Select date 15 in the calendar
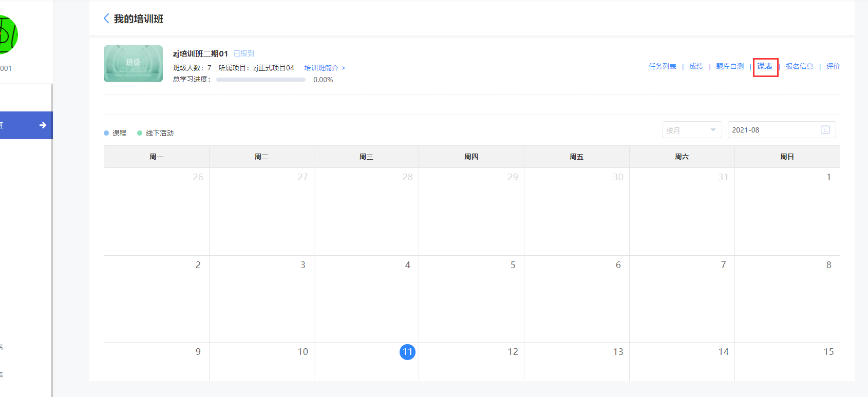 pyautogui.click(x=829, y=352)
